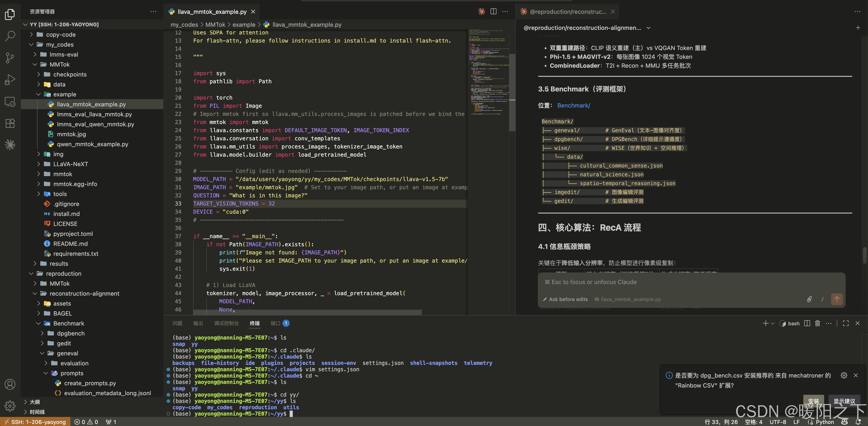Maximize the terminal panel size
Image resolution: width=868 pixels, height=426 pixels.
pyautogui.click(x=846, y=323)
